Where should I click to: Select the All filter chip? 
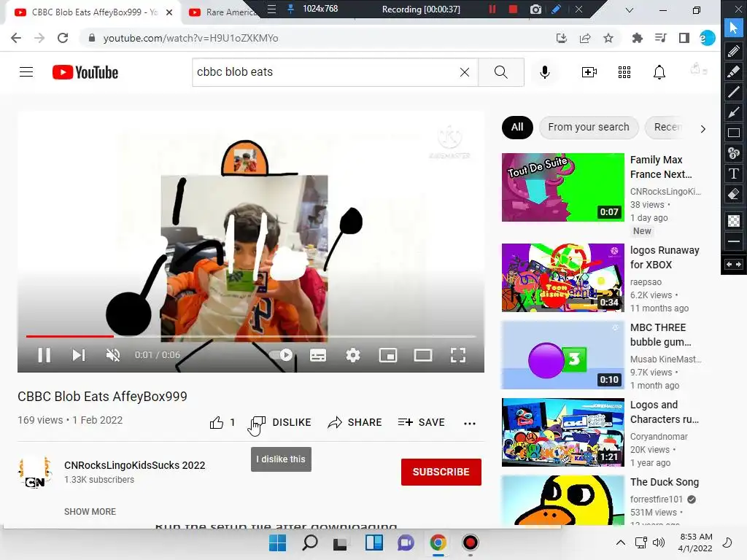click(x=517, y=127)
